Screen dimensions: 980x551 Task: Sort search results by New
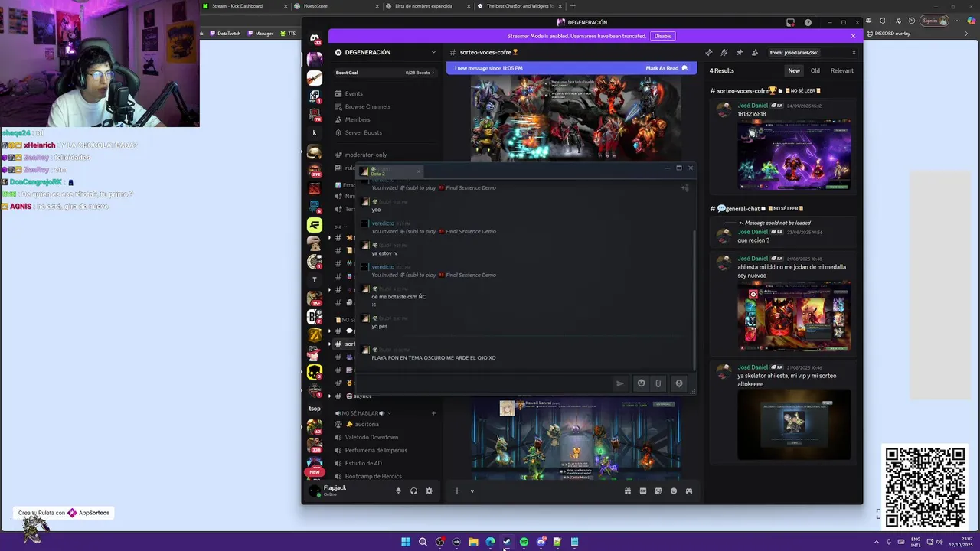794,70
